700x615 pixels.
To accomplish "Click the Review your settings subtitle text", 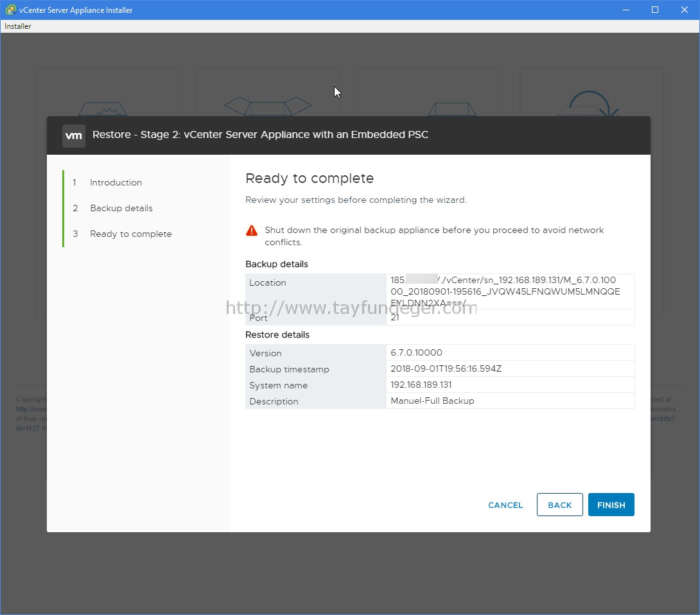I will (356, 200).
